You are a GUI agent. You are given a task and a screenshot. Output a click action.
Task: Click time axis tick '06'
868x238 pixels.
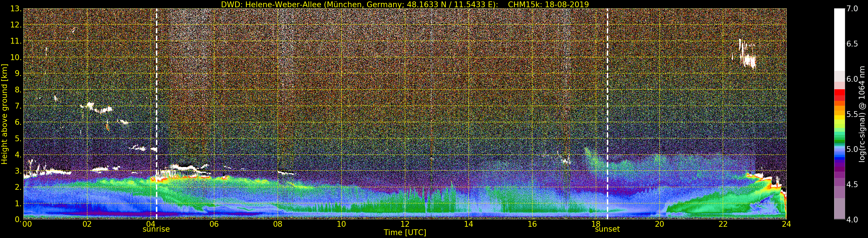(214, 224)
